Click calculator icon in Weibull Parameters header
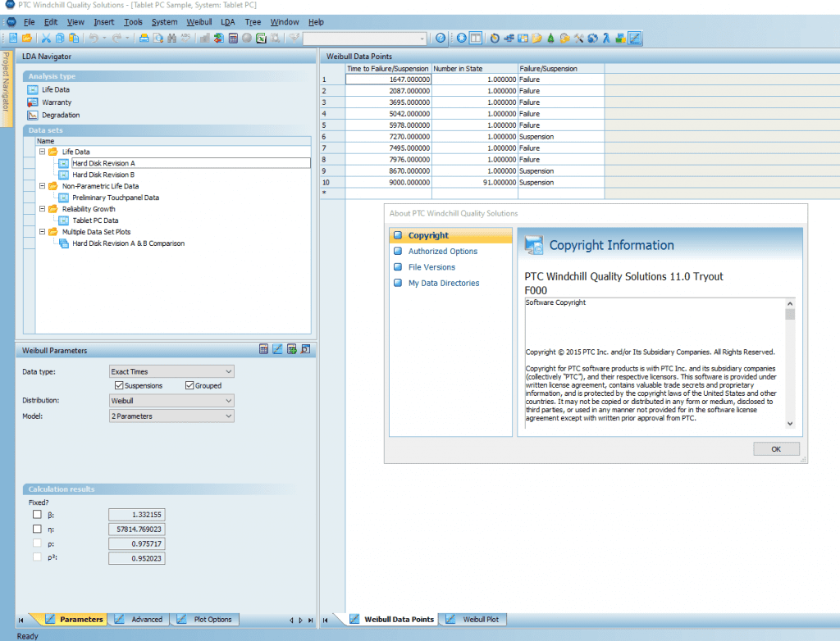 coord(264,349)
